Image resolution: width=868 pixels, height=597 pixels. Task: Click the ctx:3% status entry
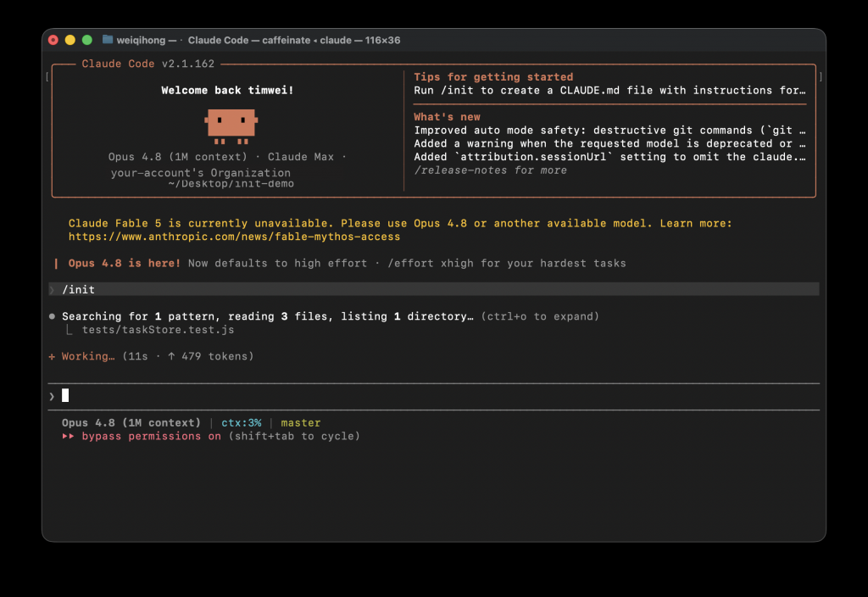(x=242, y=422)
